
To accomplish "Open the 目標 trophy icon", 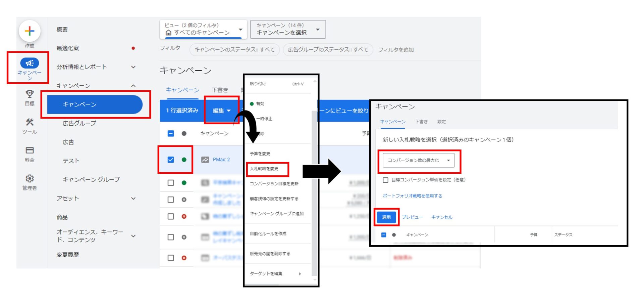I will [30, 94].
